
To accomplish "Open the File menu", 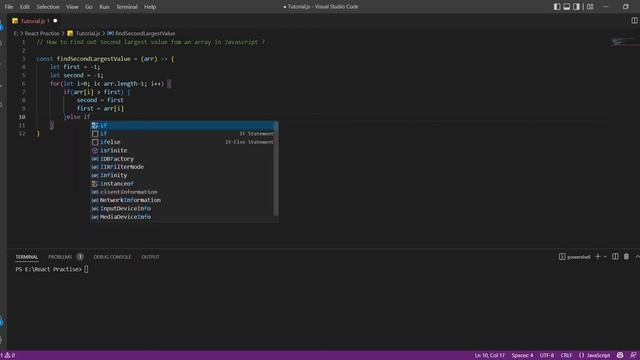I will click(9, 7).
